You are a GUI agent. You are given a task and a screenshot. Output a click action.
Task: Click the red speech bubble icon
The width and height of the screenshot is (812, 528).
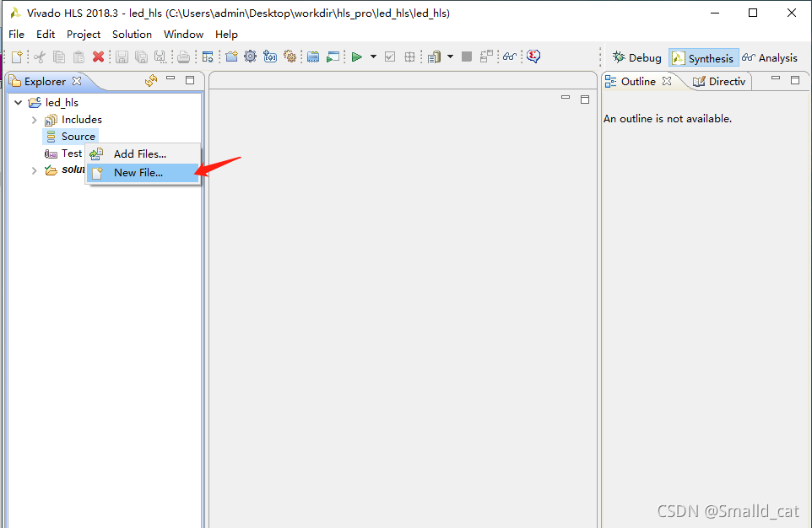coord(533,56)
